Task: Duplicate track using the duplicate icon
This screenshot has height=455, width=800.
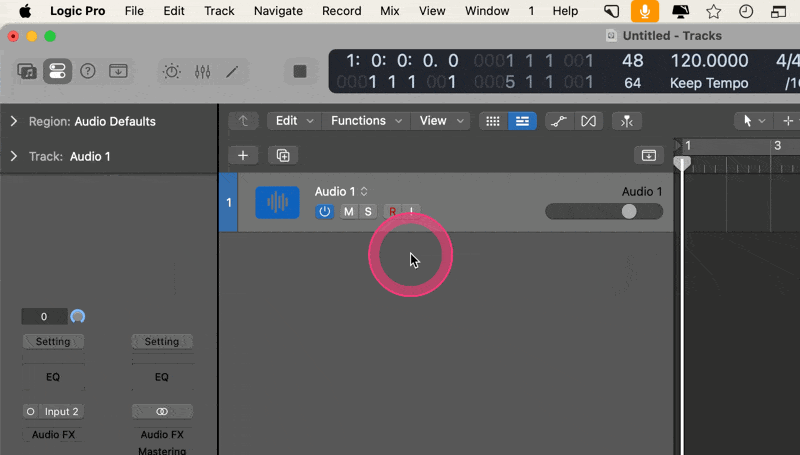Action: [283, 155]
